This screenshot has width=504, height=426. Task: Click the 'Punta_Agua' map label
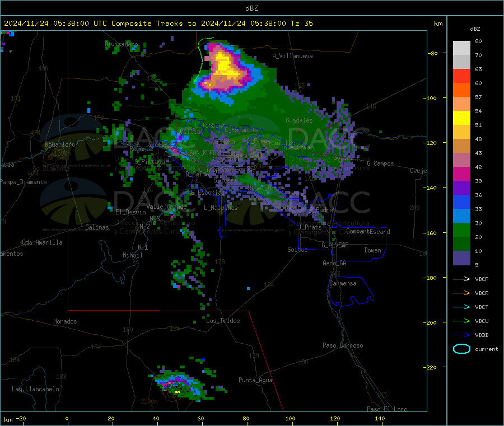coord(255,381)
